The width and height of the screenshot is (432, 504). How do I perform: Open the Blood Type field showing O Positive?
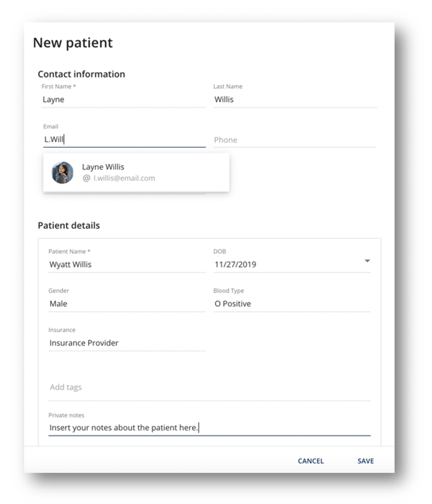(291, 304)
